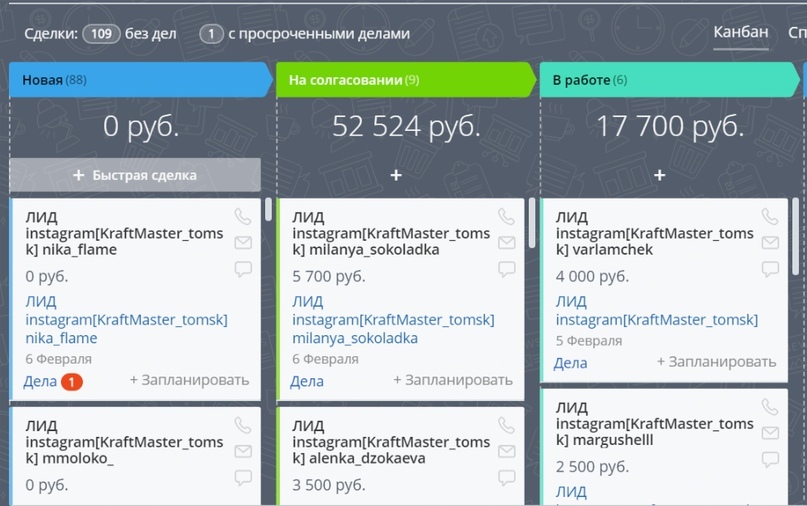Viewport: 807px width, 506px height.
Task: Open chat bubble icon on nika_flame card
Action: [x=243, y=269]
